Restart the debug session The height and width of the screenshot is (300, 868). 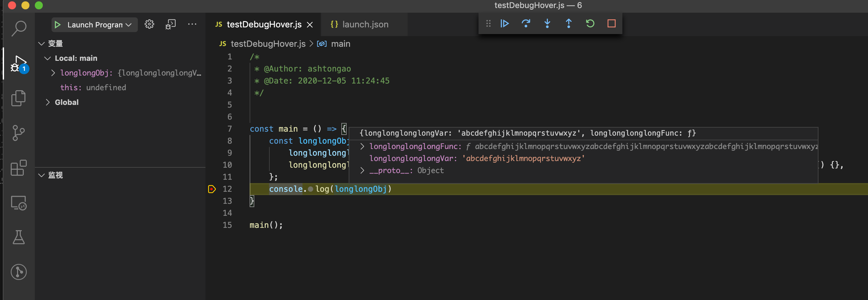(x=590, y=23)
